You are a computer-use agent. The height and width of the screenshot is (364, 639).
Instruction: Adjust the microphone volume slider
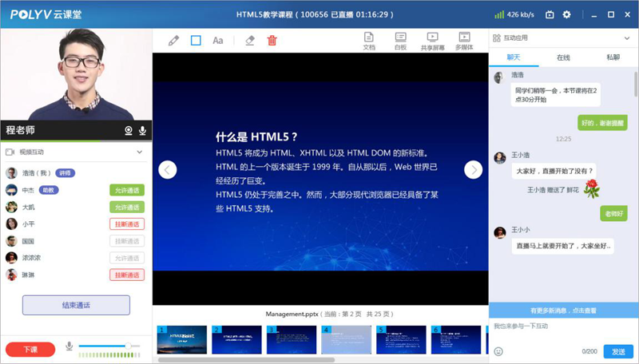click(127, 346)
